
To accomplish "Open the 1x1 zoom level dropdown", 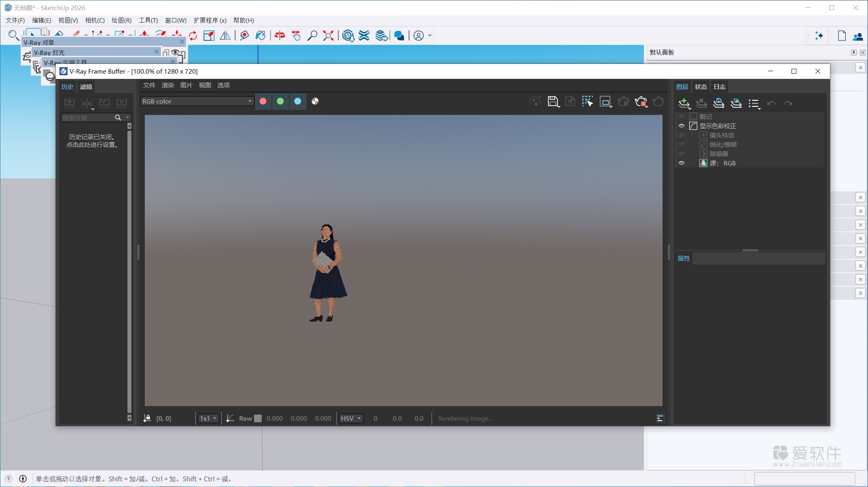I will point(207,418).
